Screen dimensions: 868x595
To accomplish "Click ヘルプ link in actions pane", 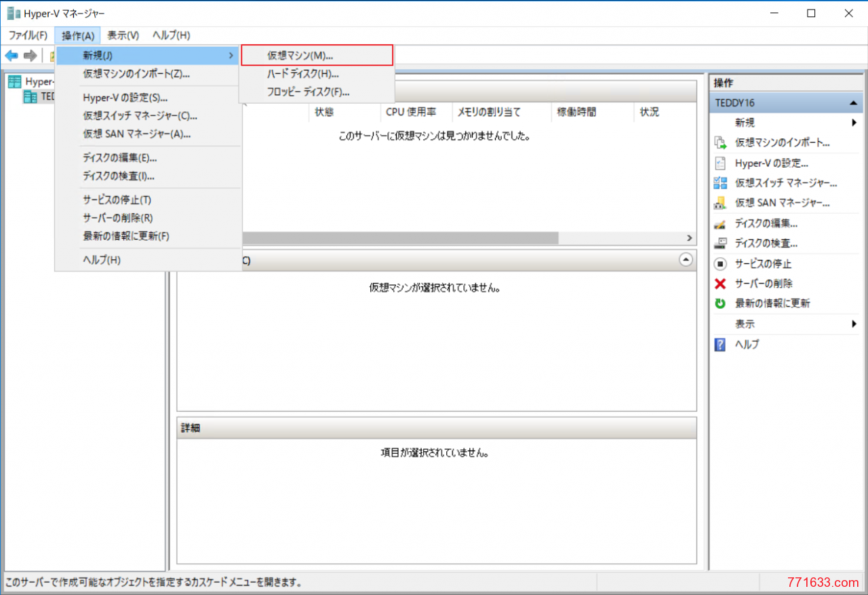I will coord(747,344).
